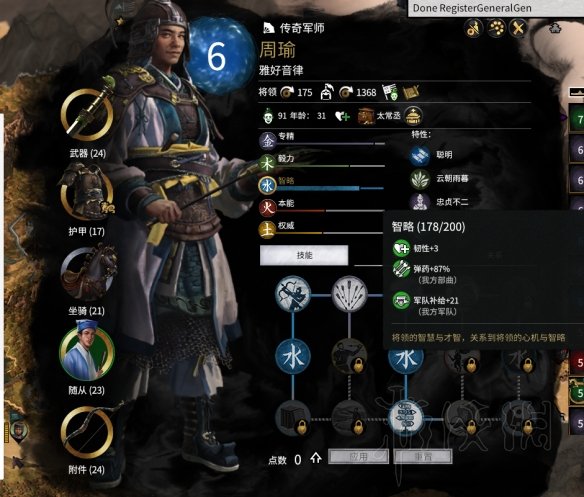
Task: Click the bow accessory slot 附件 (24)
Action: point(87,432)
